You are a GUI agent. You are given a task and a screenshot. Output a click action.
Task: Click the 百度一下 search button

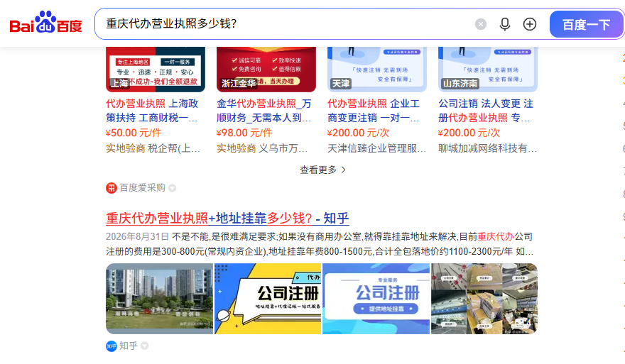click(x=586, y=24)
